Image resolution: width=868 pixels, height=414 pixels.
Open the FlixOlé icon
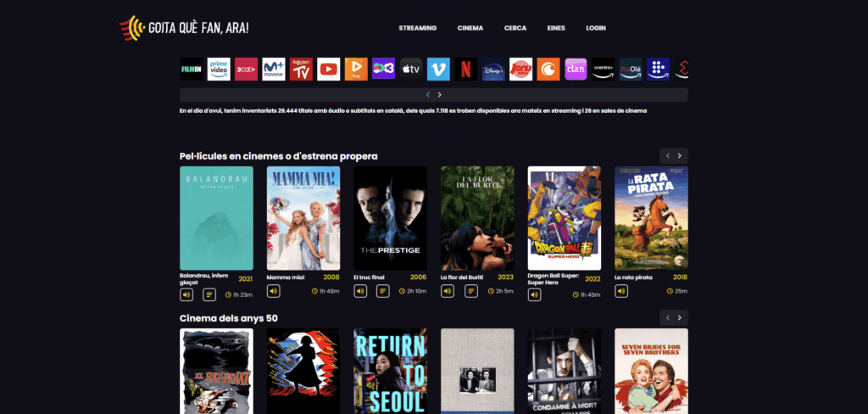click(631, 70)
